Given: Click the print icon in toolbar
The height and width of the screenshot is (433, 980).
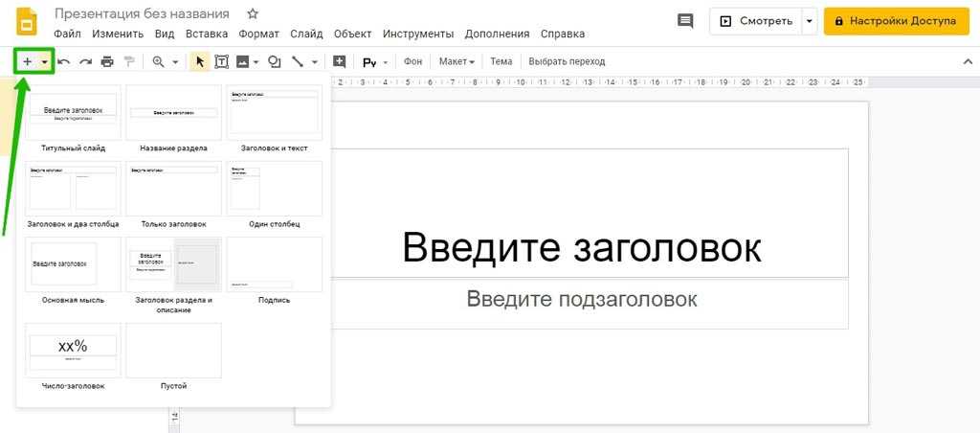Looking at the screenshot, I should 107,61.
